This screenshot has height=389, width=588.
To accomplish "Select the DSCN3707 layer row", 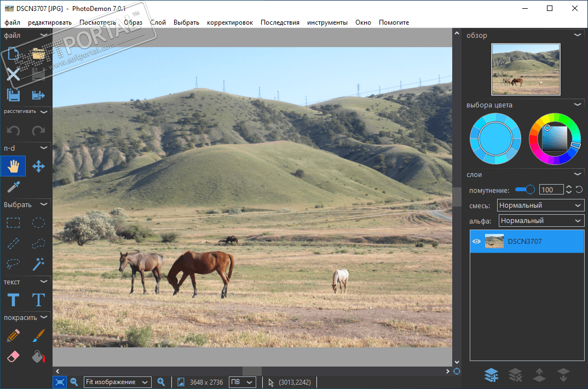I will (527, 241).
